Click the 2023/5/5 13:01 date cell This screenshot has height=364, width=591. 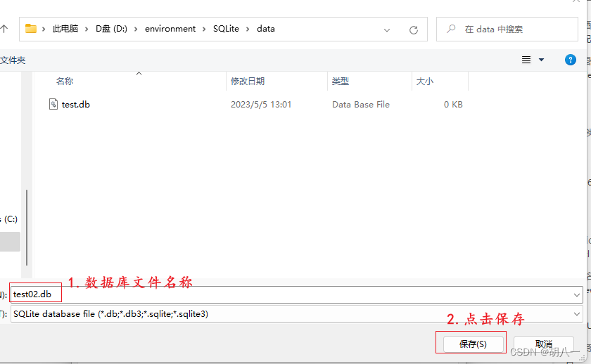click(261, 105)
